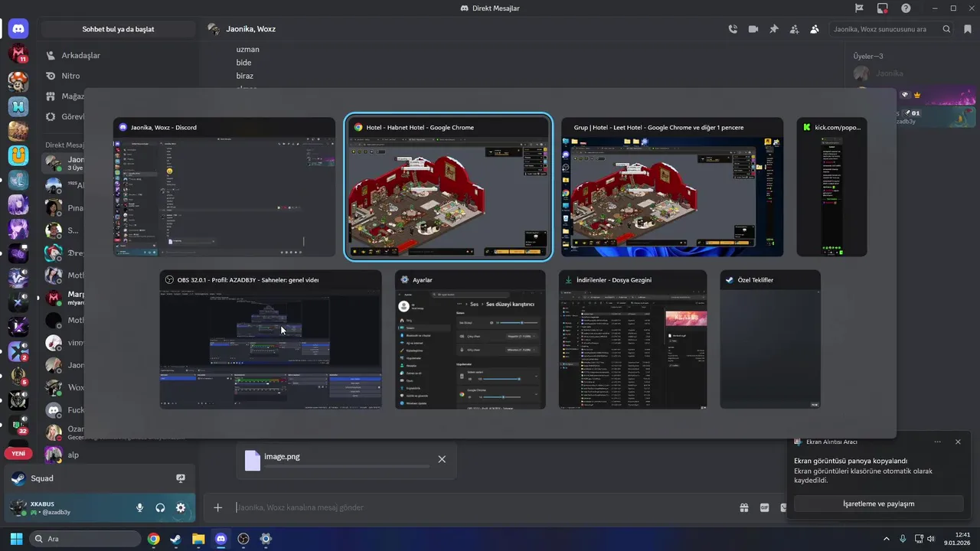The height and width of the screenshot is (551, 980).
Task: Click İşaretleme ve paylaşım in snipping notification
Action: tap(878, 504)
